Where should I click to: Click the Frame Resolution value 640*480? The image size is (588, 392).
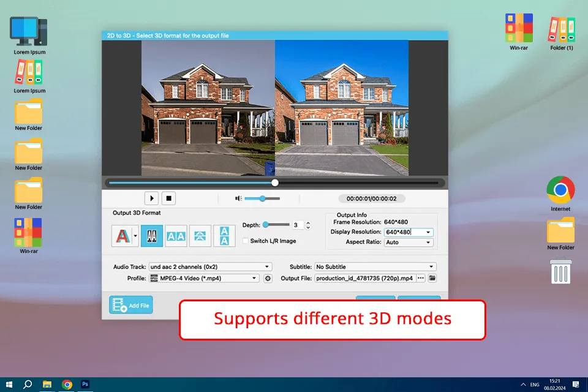[396, 222]
